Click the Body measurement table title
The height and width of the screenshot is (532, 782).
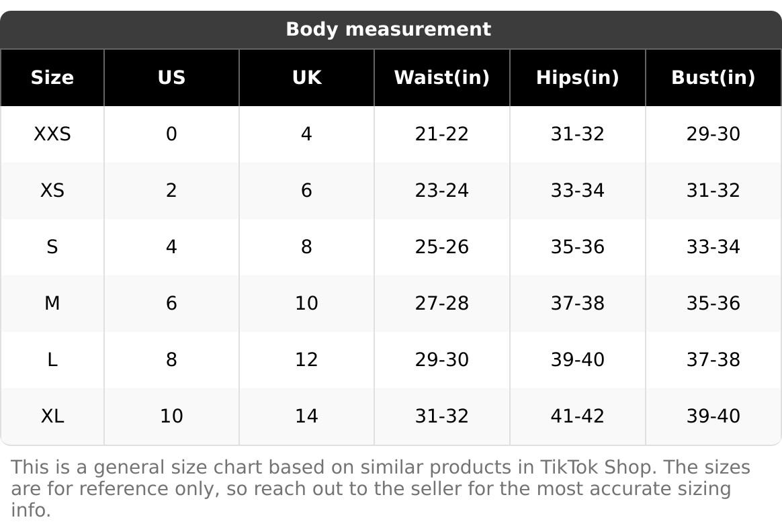click(388, 30)
